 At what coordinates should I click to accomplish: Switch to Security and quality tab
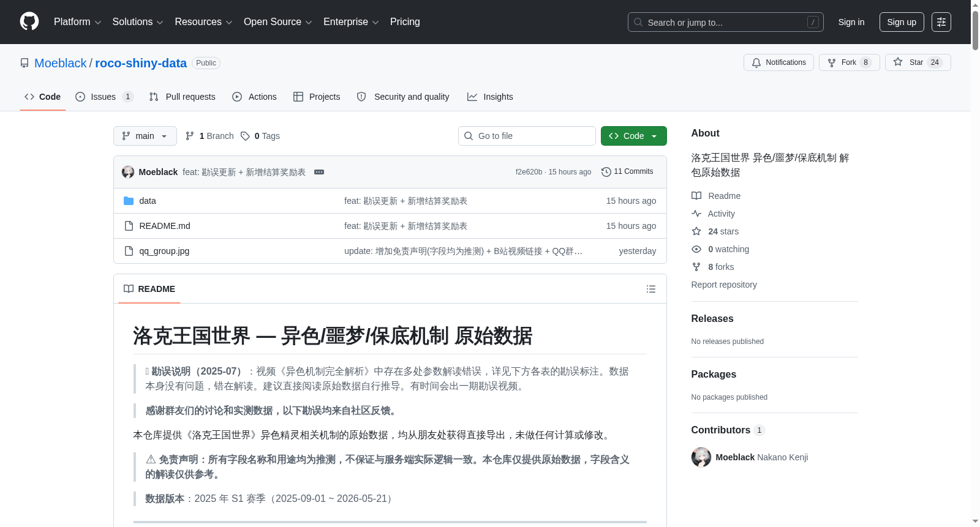403,97
